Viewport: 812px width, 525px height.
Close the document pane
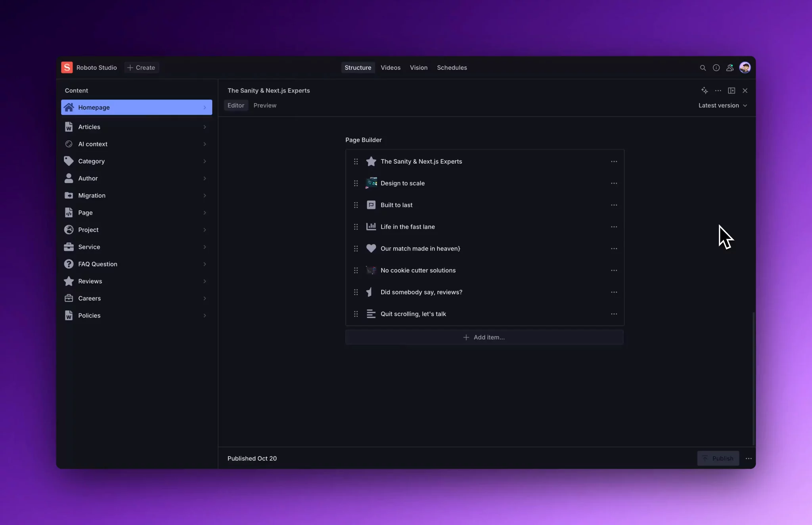745,91
